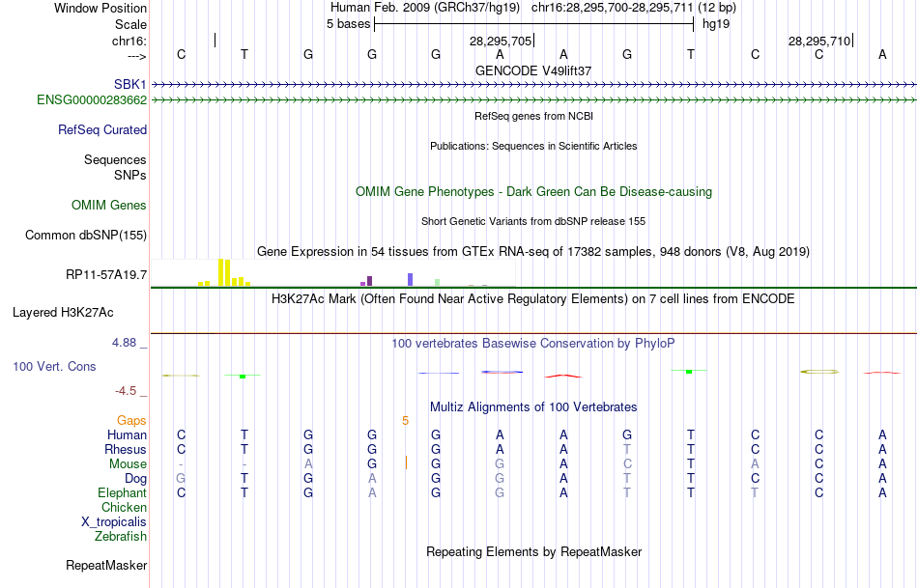The width and height of the screenshot is (918, 588).
Task: Click the faded T in Rhesus row
Action: pyautogui.click(x=627, y=449)
